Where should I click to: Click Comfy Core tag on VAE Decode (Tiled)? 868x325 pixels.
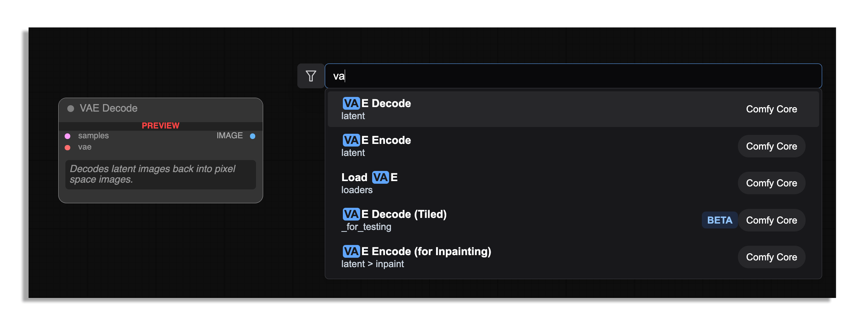coord(771,220)
